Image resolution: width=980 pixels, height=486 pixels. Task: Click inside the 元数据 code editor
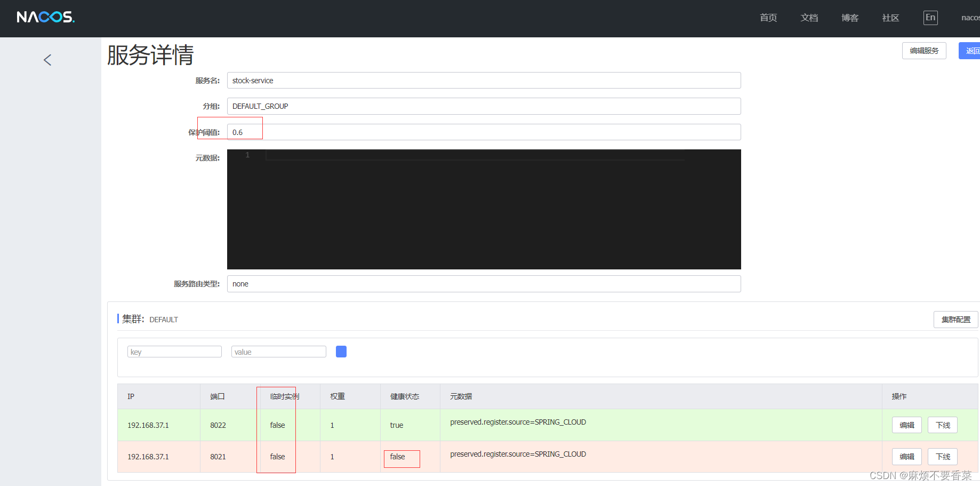point(484,209)
